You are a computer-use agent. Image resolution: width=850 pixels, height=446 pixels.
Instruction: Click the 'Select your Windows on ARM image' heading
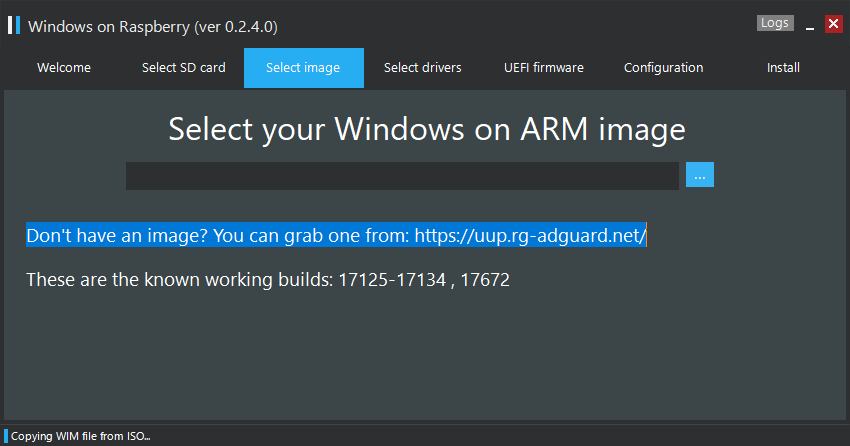tap(427, 130)
